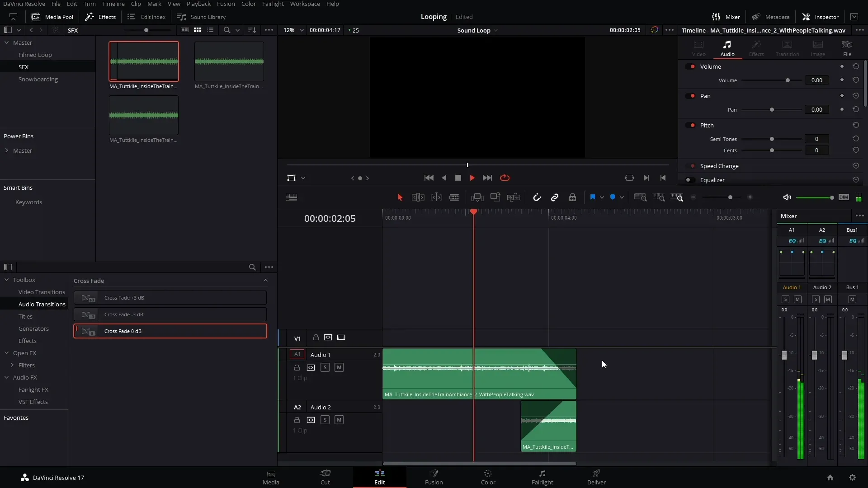Go to last frame in viewer

tap(487, 178)
